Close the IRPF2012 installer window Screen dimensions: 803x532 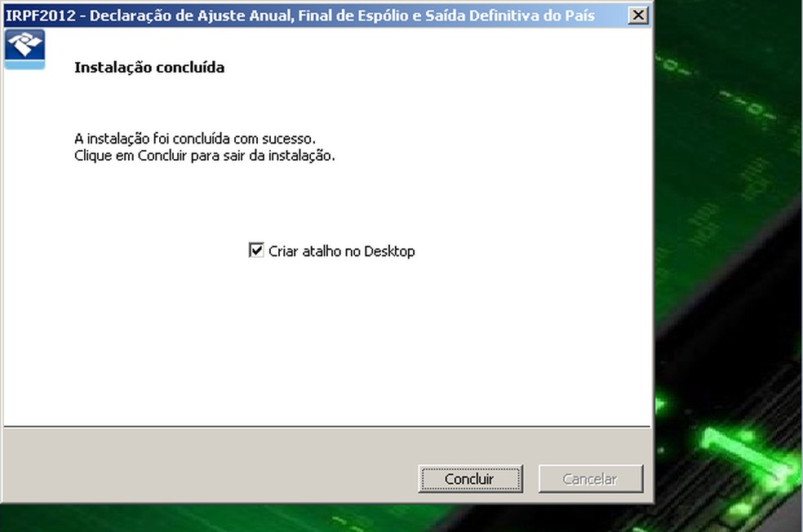638,16
